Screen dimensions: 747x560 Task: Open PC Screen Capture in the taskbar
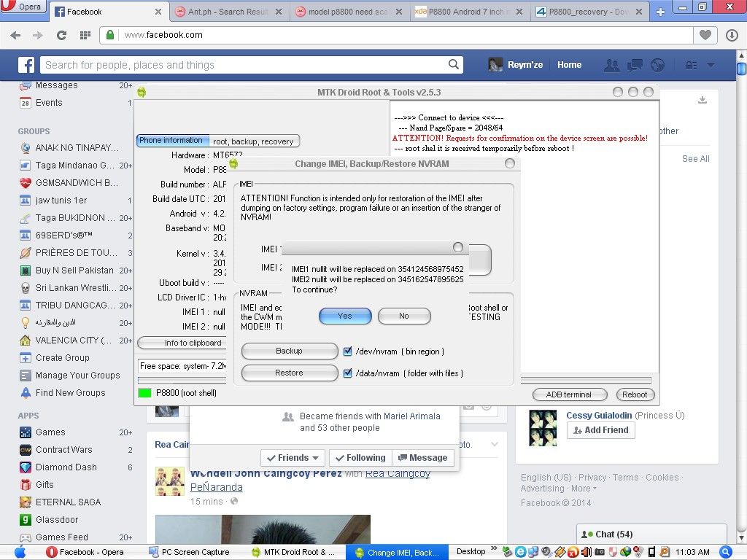point(190,552)
